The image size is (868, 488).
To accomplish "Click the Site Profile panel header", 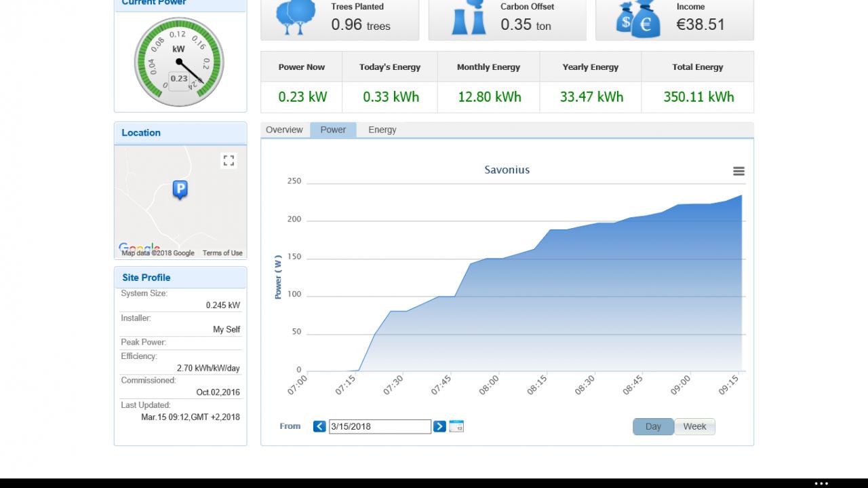I will [x=180, y=278].
